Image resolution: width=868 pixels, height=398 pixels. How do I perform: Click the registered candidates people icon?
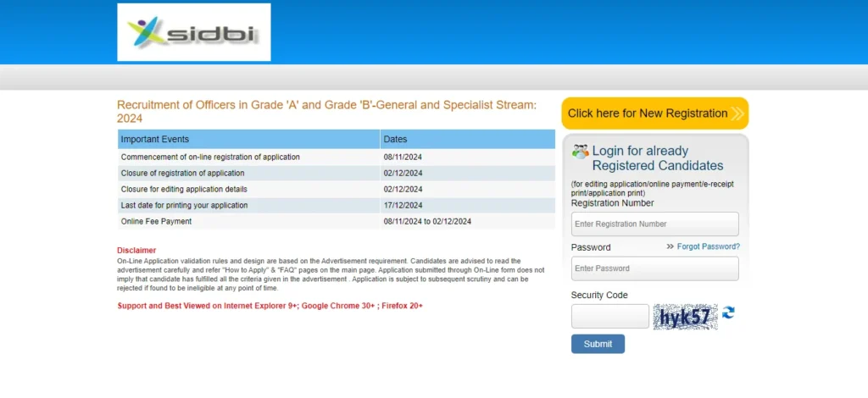(x=580, y=151)
